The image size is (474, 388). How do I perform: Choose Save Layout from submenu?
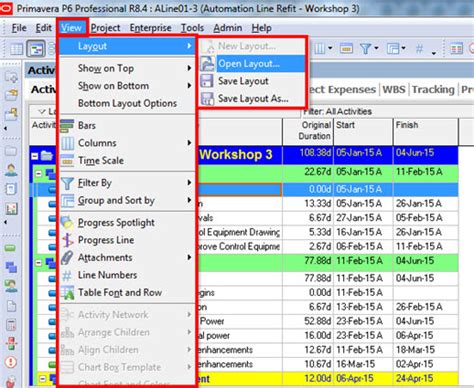(x=252, y=81)
